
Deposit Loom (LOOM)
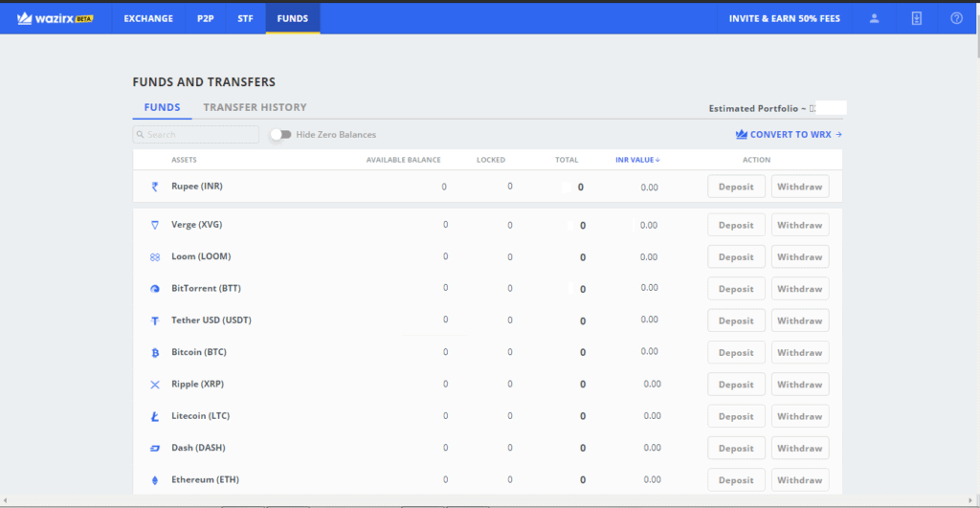pos(736,256)
